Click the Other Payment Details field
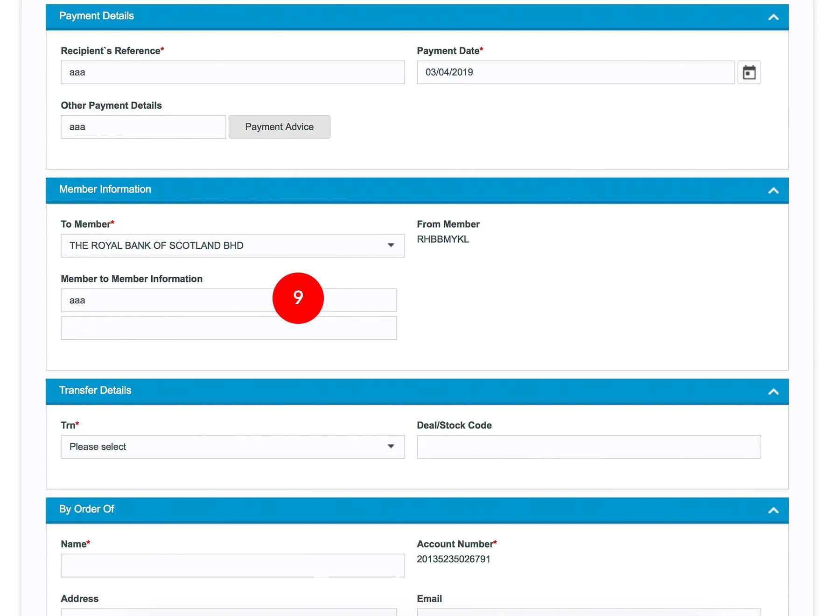 coord(143,127)
